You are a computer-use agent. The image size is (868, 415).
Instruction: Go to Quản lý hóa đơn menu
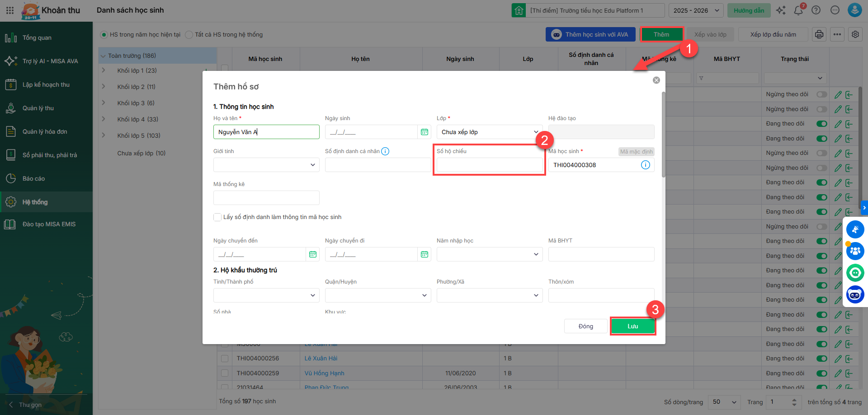[45, 131]
